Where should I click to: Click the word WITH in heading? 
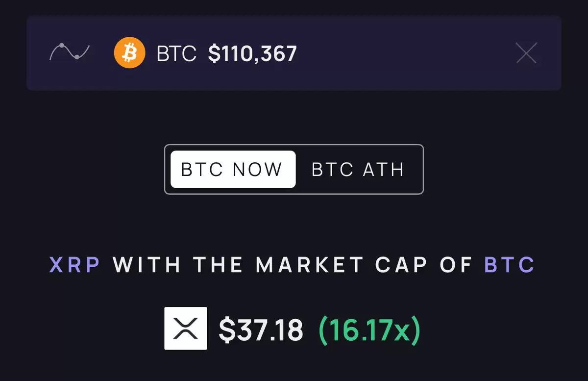click(x=147, y=265)
